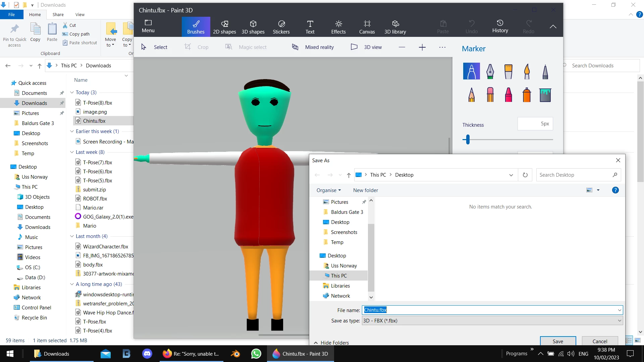644x362 pixels.
Task: Open the Paint 3D Menu
Action: (x=148, y=26)
